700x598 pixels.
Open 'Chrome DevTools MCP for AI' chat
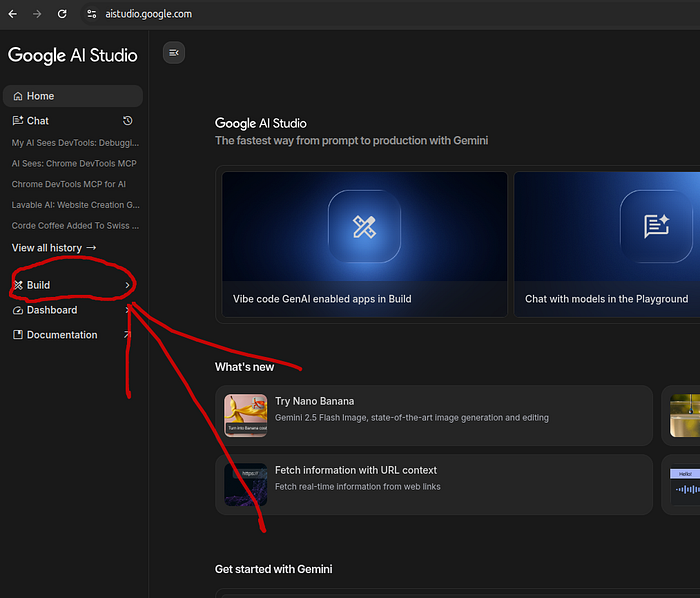click(x=69, y=184)
